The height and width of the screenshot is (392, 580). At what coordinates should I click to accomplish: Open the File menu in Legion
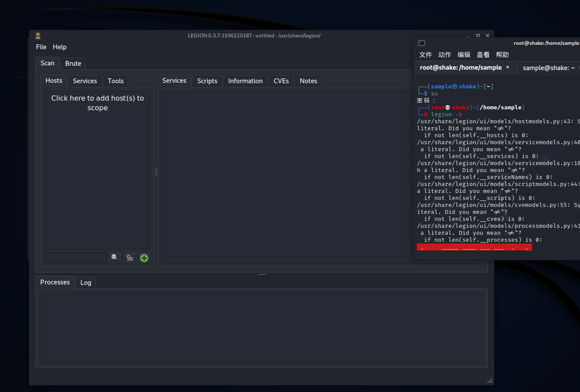[x=41, y=47]
